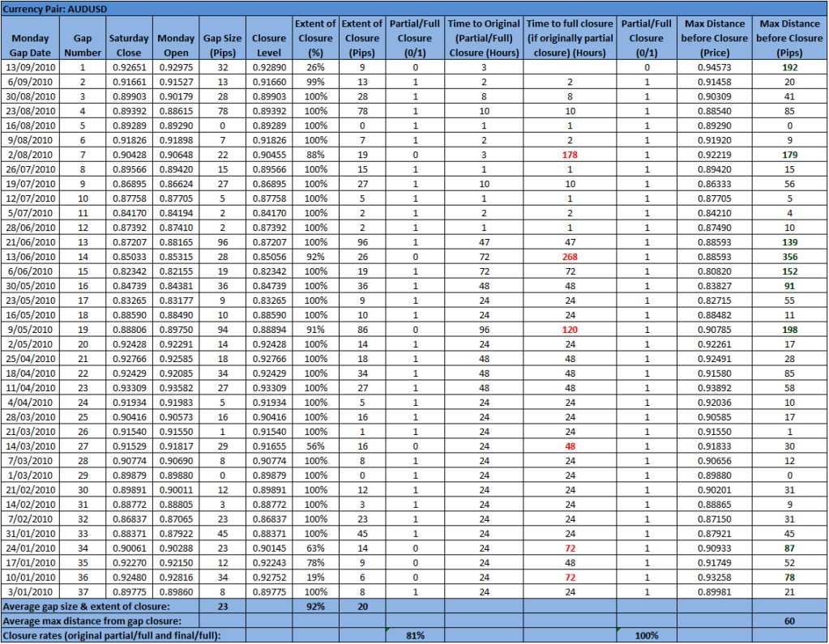Click the date cell 24/01/2010
This screenshot has width=829, height=644.
[30, 548]
